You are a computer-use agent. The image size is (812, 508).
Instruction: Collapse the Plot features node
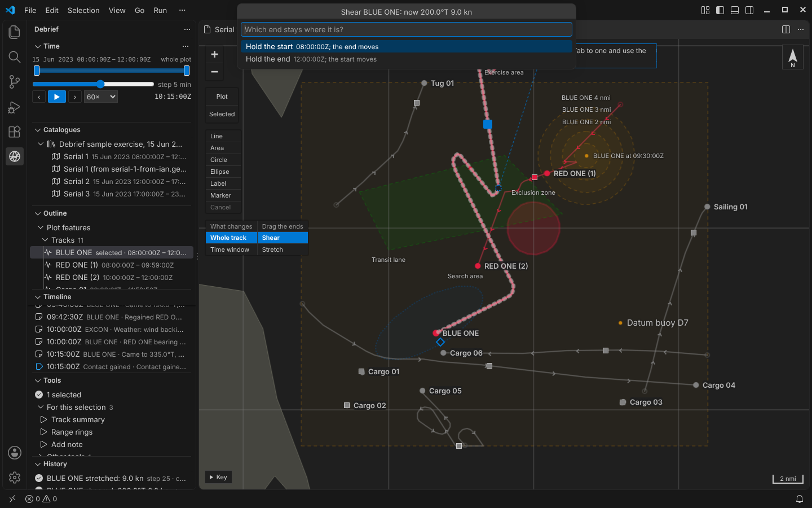41,227
